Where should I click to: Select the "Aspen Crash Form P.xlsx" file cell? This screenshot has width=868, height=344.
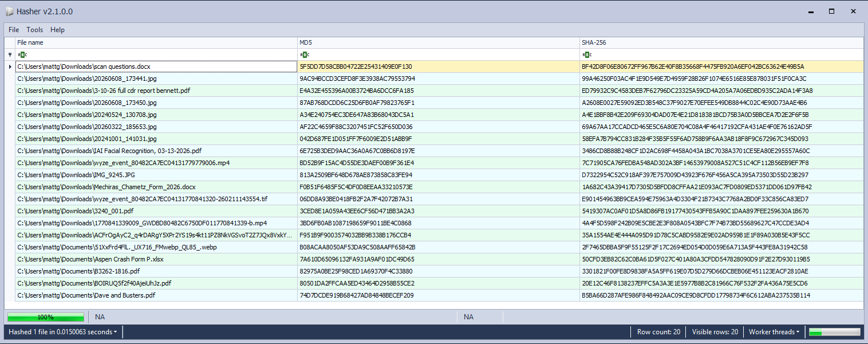156,260
